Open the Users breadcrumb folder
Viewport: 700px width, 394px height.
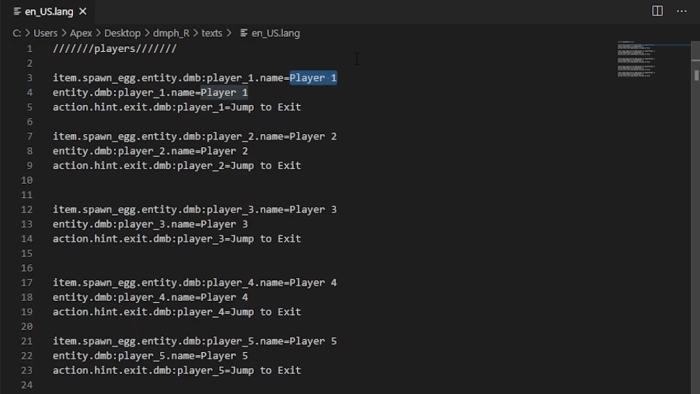(x=45, y=33)
